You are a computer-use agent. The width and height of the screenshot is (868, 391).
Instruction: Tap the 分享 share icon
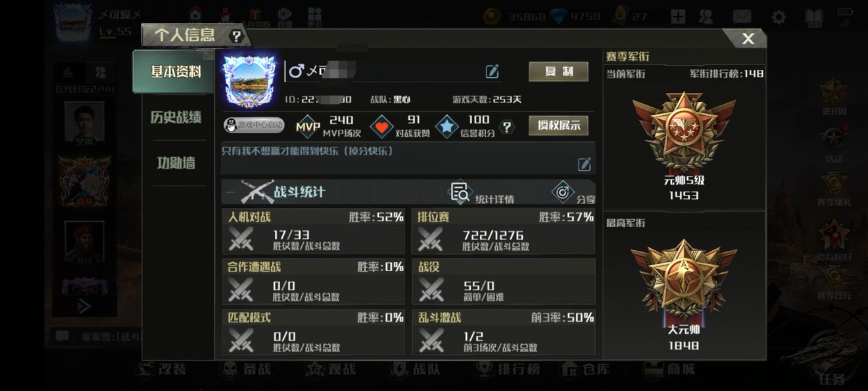click(563, 192)
